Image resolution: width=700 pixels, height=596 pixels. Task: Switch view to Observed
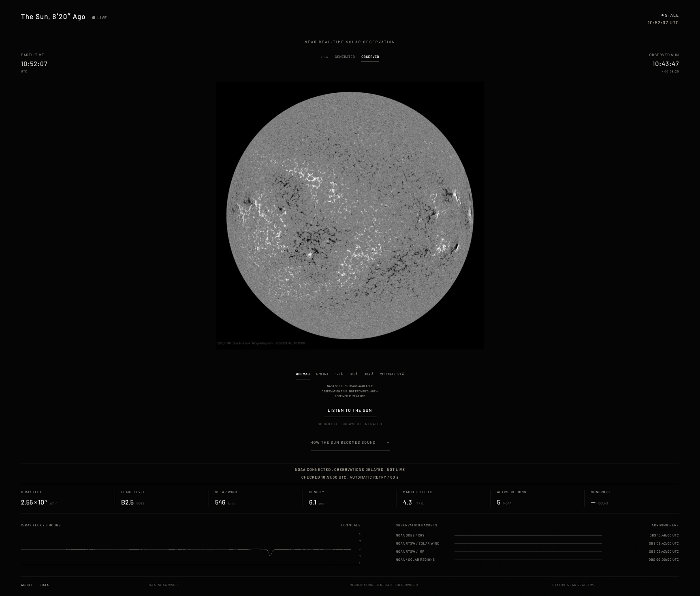pyautogui.click(x=370, y=57)
